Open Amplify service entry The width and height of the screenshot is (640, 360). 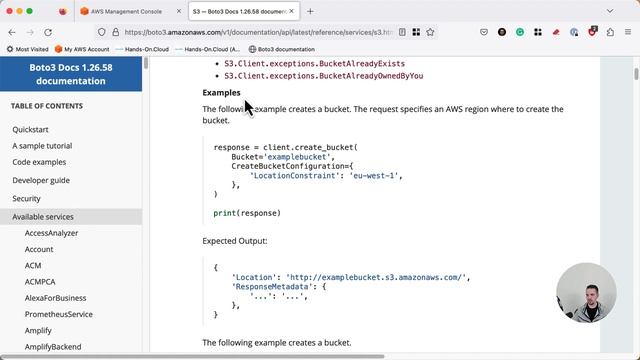click(38, 331)
